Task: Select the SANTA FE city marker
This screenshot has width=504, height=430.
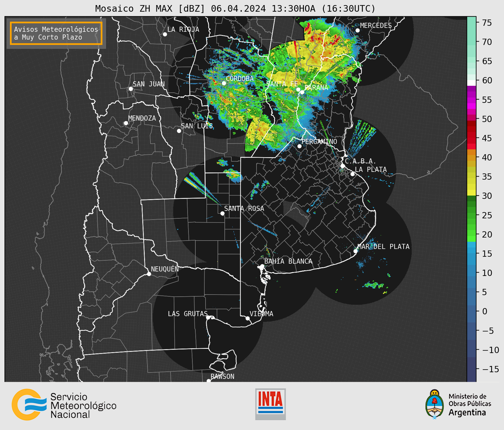Action: click(x=298, y=89)
